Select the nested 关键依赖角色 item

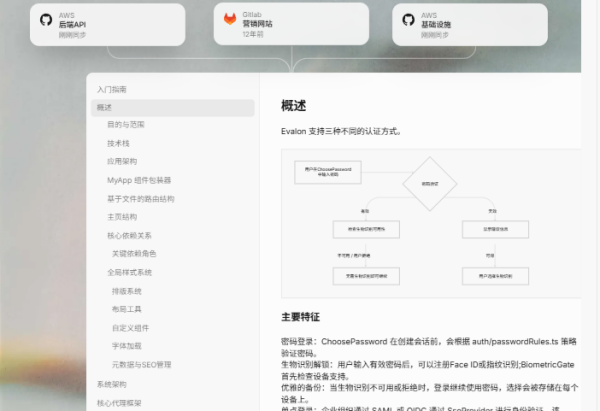coord(134,254)
